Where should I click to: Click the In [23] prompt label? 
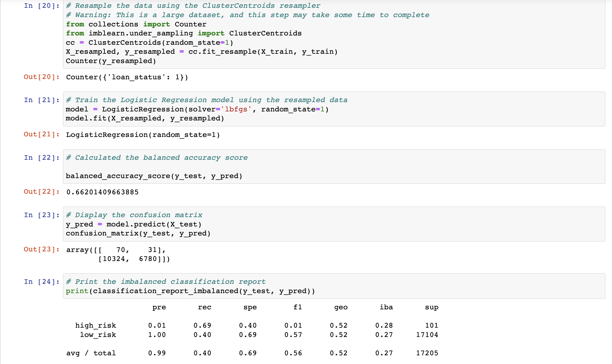tap(41, 215)
